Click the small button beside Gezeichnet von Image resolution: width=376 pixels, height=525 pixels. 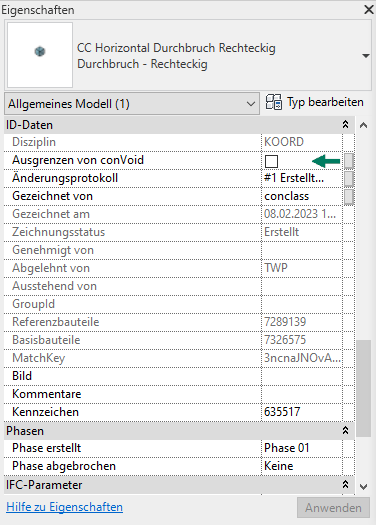pos(349,197)
